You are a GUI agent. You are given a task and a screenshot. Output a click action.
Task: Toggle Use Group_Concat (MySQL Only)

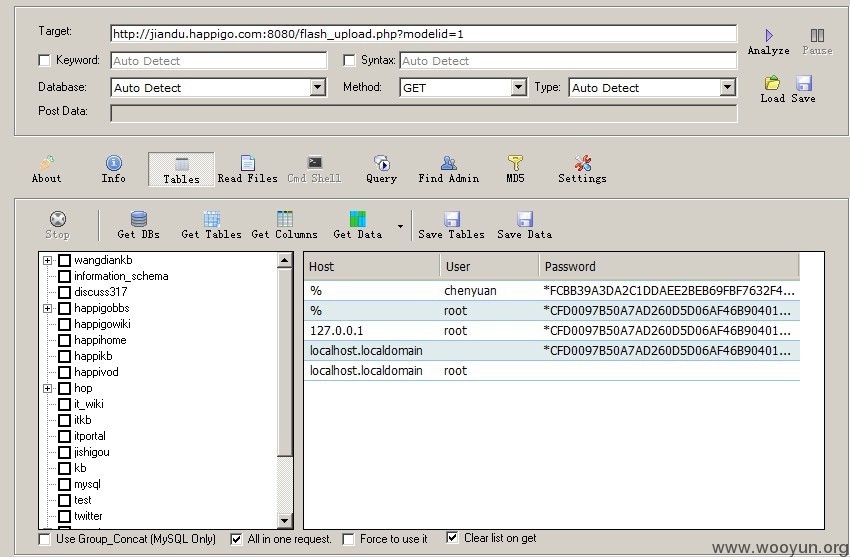[x=44, y=539]
